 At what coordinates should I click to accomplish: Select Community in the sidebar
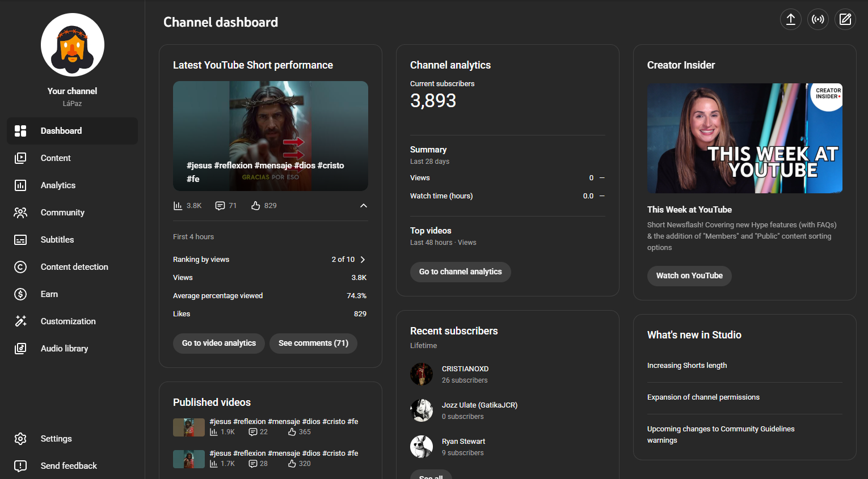pos(62,213)
